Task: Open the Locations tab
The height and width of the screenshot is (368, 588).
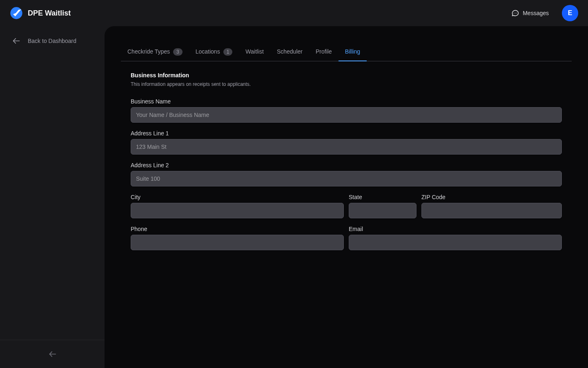Action: click(207, 52)
